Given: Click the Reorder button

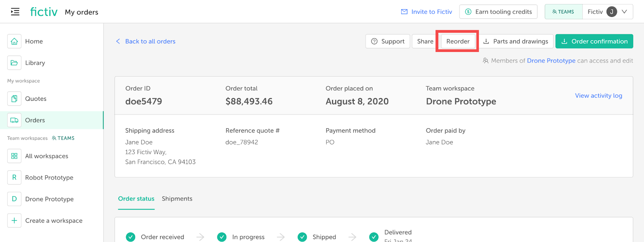Looking at the screenshot, I should pyautogui.click(x=458, y=41).
